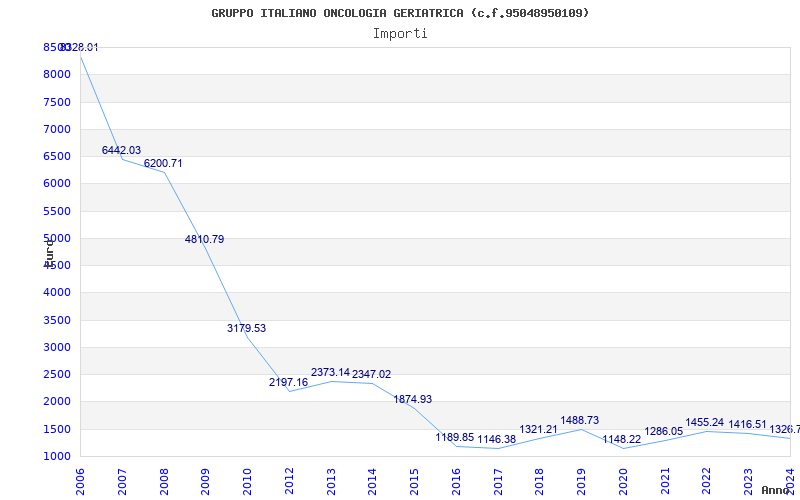The image size is (800, 500).
Task: Select the 2373.14 data label
Action: pos(331,372)
